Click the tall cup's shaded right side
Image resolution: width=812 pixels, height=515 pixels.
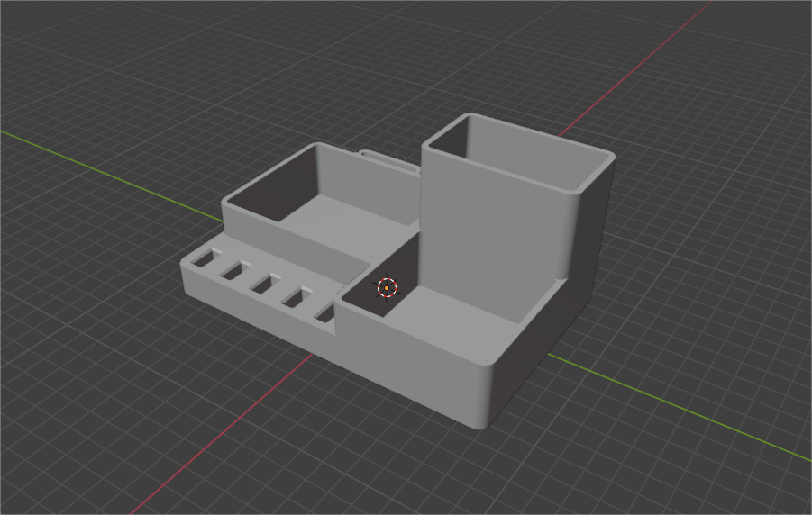[590, 225]
